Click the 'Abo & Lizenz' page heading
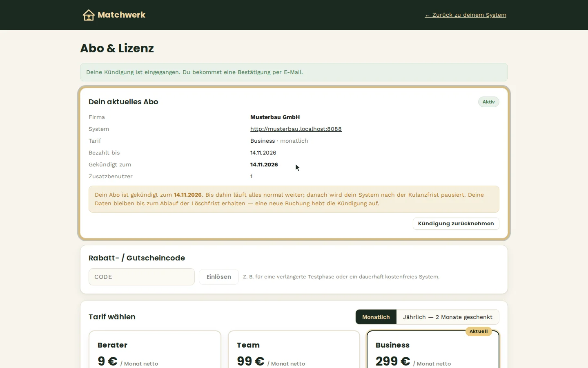Screen dimensions: 588x368 (117, 48)
